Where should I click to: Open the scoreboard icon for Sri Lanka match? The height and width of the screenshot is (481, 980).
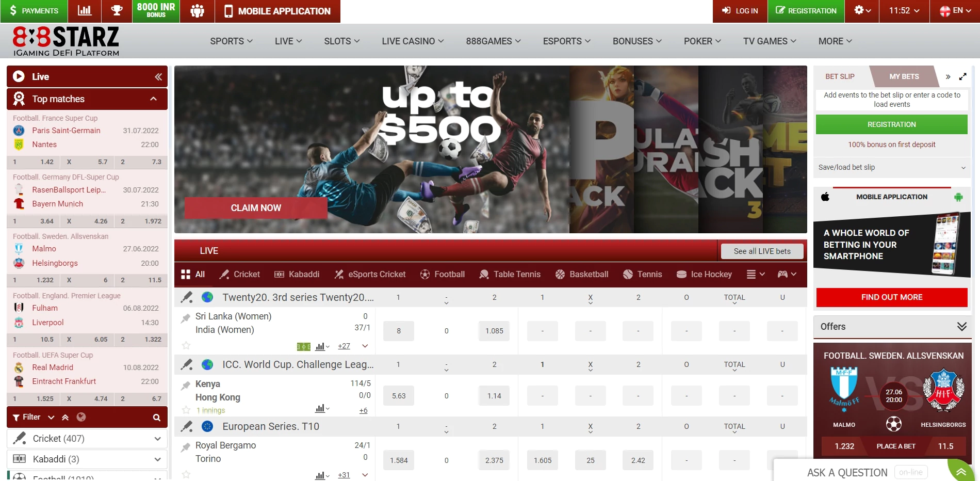pyautogui.click(x=304, y=346)
